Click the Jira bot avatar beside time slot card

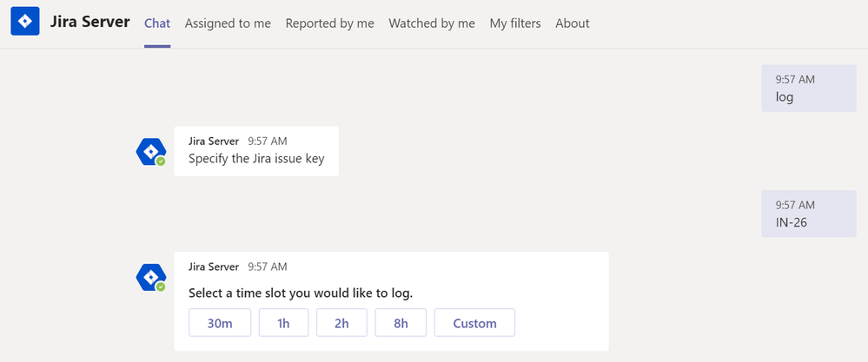150,277
